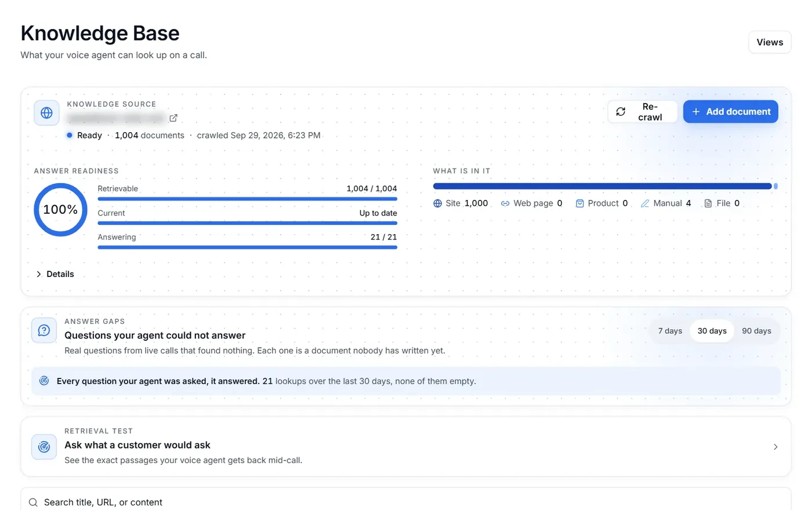Focus the Search title, URL, or content field

(406, 502)
